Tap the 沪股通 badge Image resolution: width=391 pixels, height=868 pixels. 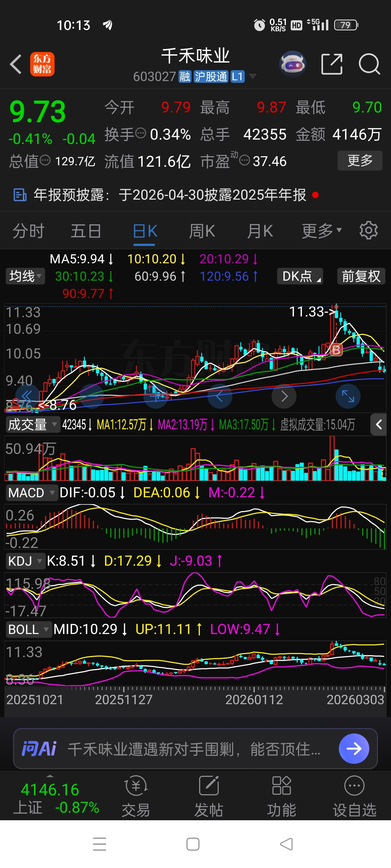211,77
